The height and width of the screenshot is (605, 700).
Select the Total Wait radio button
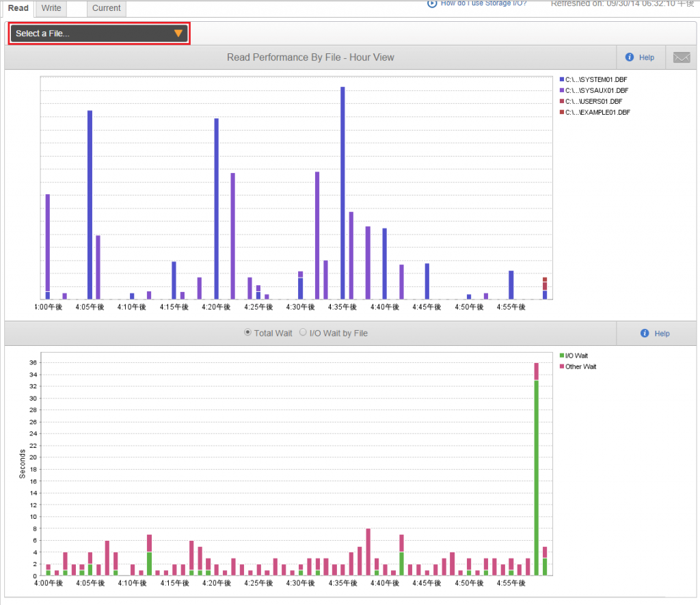(247, 332)
